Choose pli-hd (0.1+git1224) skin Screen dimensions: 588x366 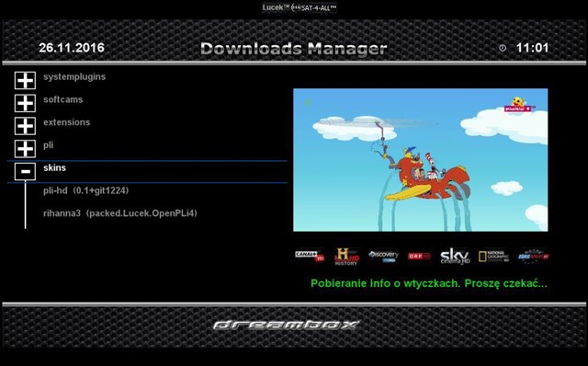pos(85,190)
